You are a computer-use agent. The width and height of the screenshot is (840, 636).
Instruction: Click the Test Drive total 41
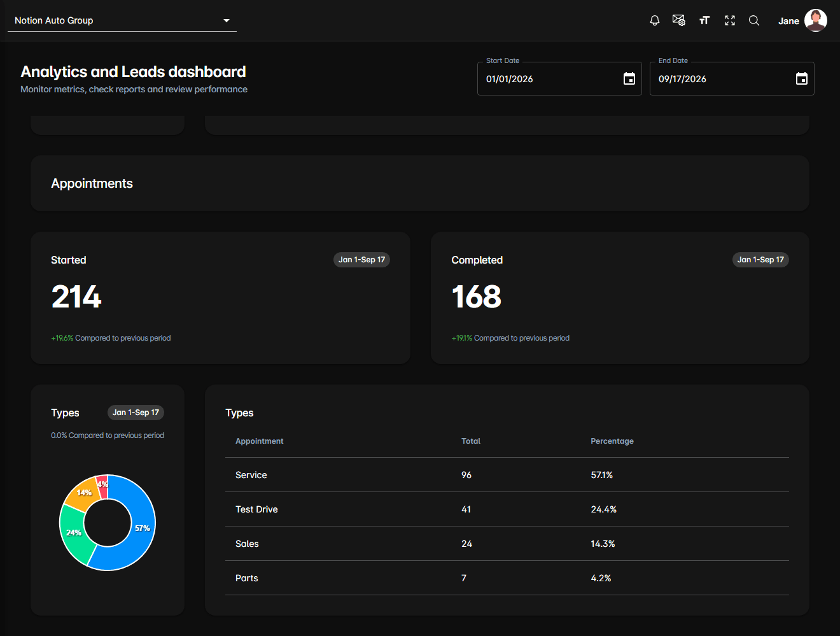tap(466, 509)
